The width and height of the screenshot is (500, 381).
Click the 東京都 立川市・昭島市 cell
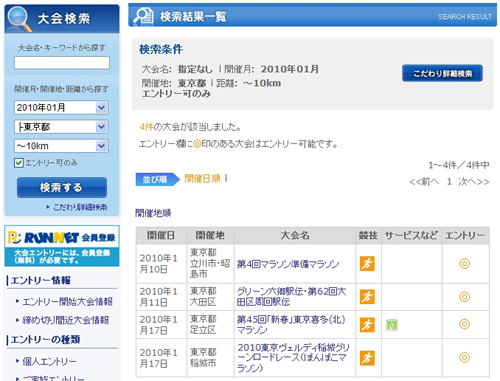[210, 264]
